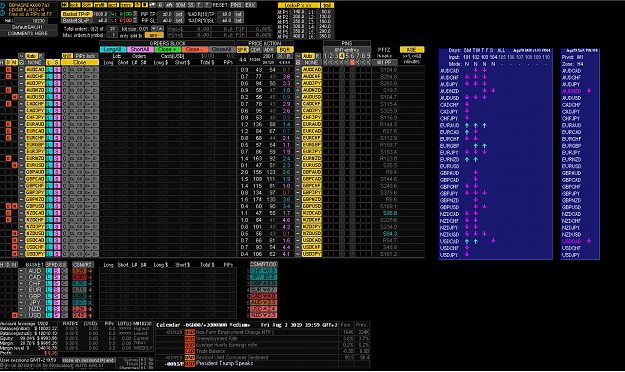Click the left yellow EURCAD symbol button
Image resolution: width=625 pixels, height=372 pixels.
(x=35, y=131)
